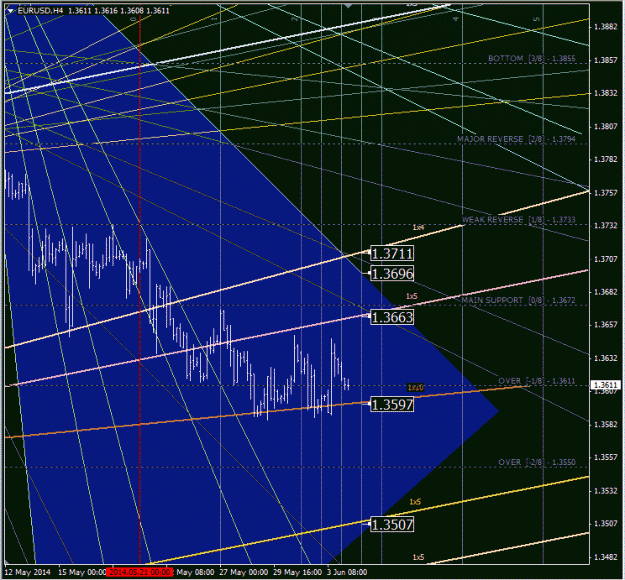Click the 1.3807 value on price scale
Viewport: 625px width, 580px height.
(x=605, y=126)
